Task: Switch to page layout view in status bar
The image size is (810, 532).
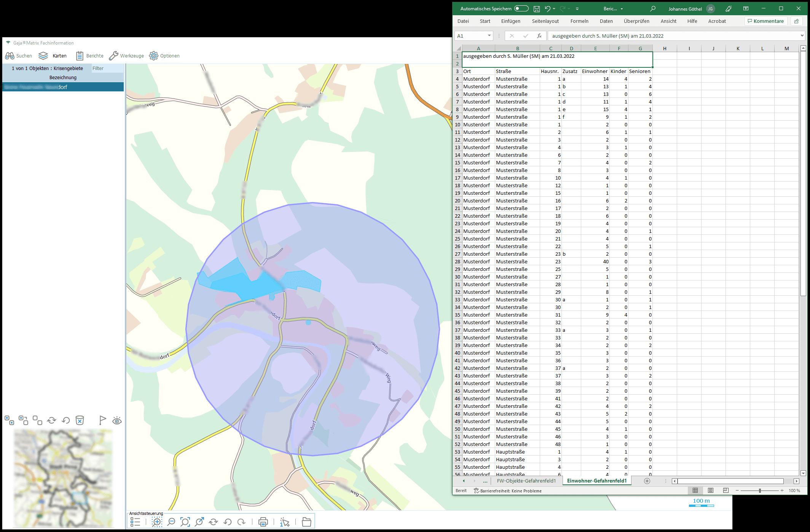Action: point(711,491)
